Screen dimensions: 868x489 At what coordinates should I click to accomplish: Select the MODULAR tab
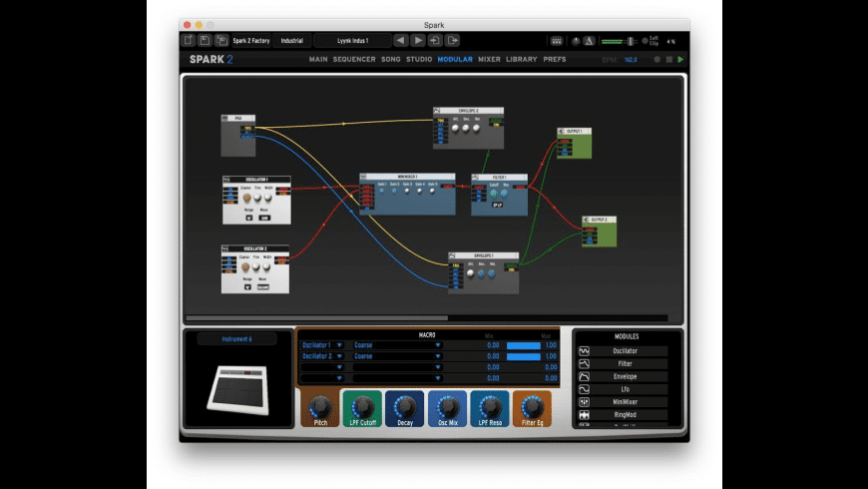coord(455,59)
